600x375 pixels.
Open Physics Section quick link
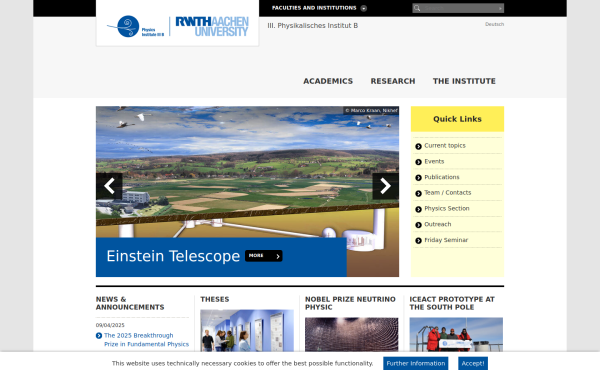[447, 209]
